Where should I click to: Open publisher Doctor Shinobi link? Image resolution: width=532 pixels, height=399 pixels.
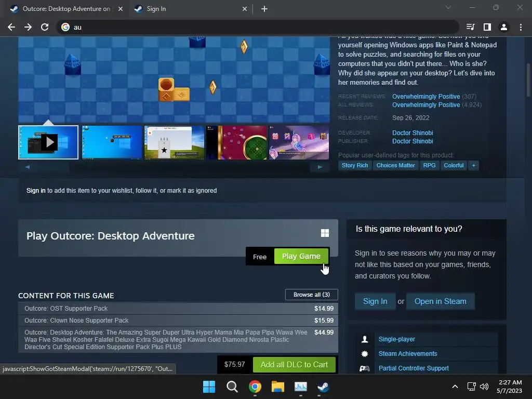pos(413,141)
